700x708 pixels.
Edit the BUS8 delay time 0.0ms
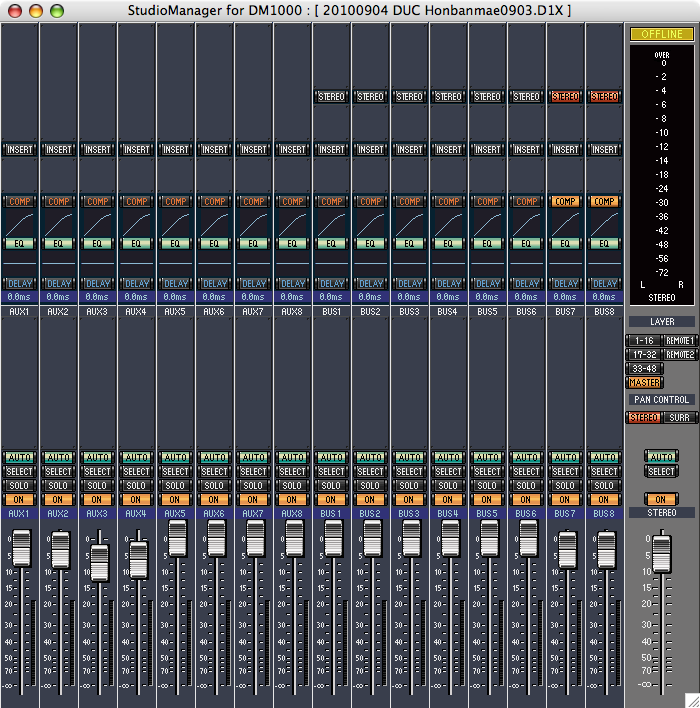pos(604,297)
